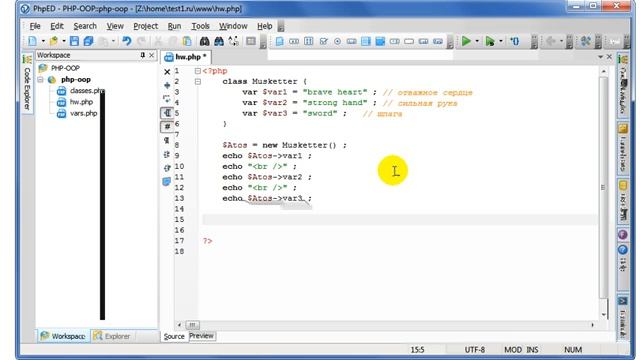Expand the Open file dropdown arrow
The height and width of the screenshot is (360, 640).
click(64, 41)
